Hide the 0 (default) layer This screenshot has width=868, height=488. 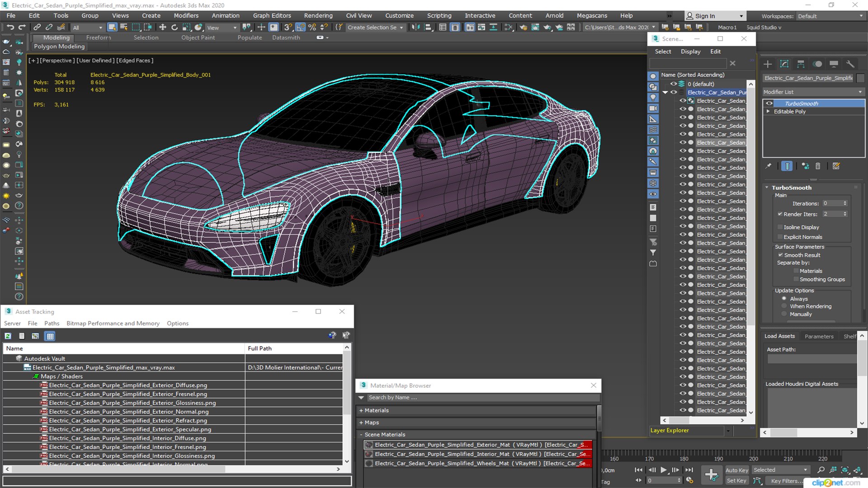[x=674, y=84]
